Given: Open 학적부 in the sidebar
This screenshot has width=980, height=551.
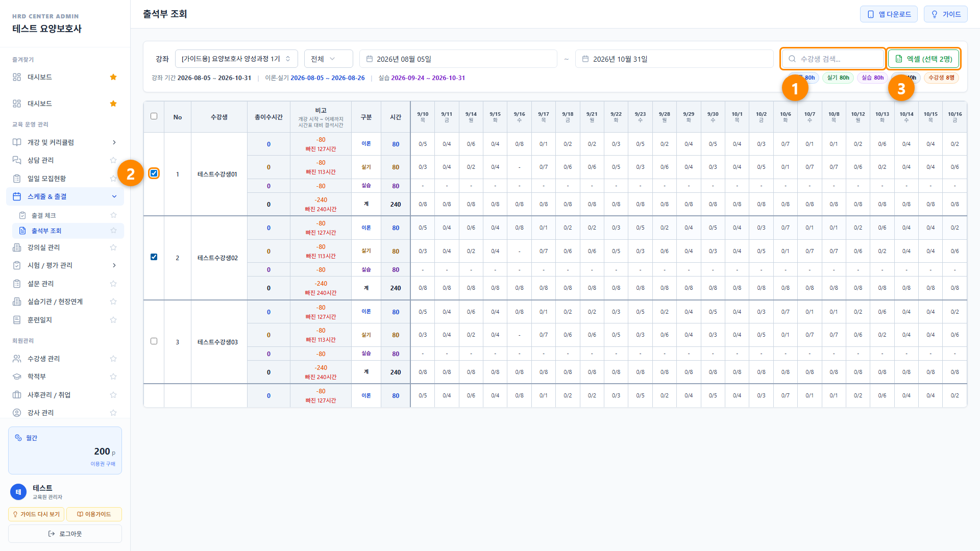Looking at the screenshot, I should [65, 377].
